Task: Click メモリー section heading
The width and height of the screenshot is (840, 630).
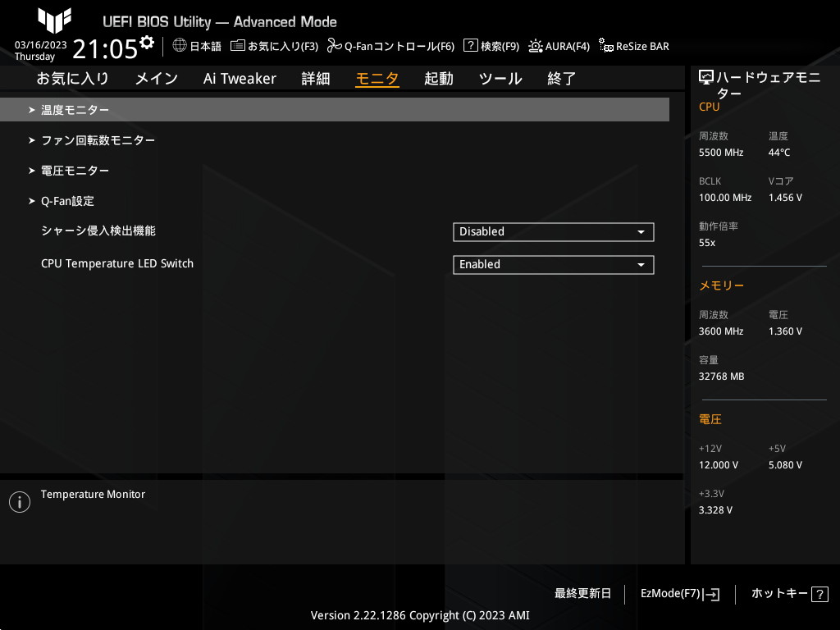Action: pyautogui.click(x=721, y=285)
